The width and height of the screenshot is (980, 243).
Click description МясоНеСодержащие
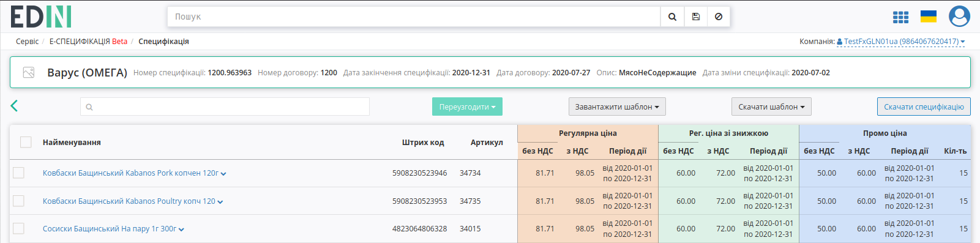[x=657, y=73]
